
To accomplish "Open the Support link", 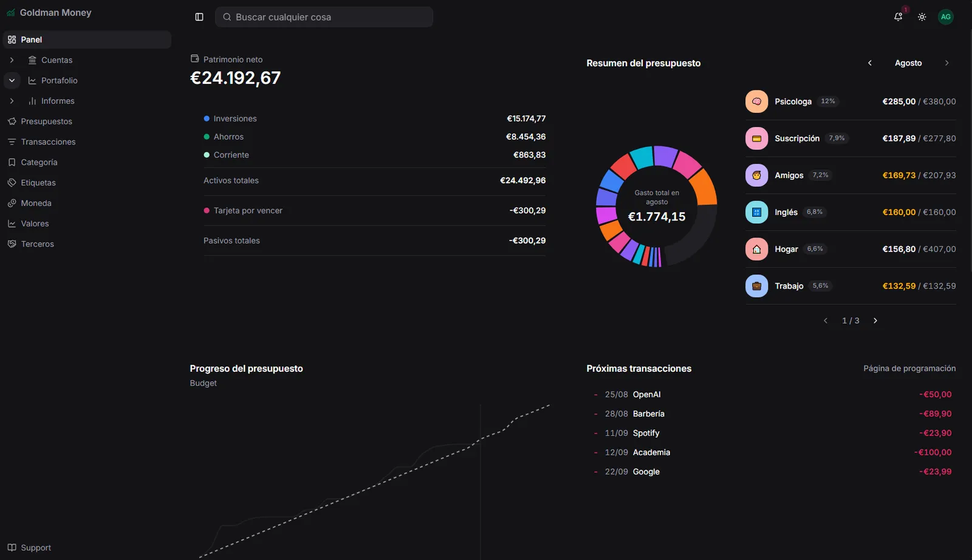I will [29, 548].
